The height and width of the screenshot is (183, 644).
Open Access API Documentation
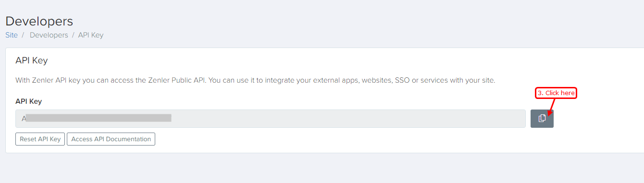[111, 139]
